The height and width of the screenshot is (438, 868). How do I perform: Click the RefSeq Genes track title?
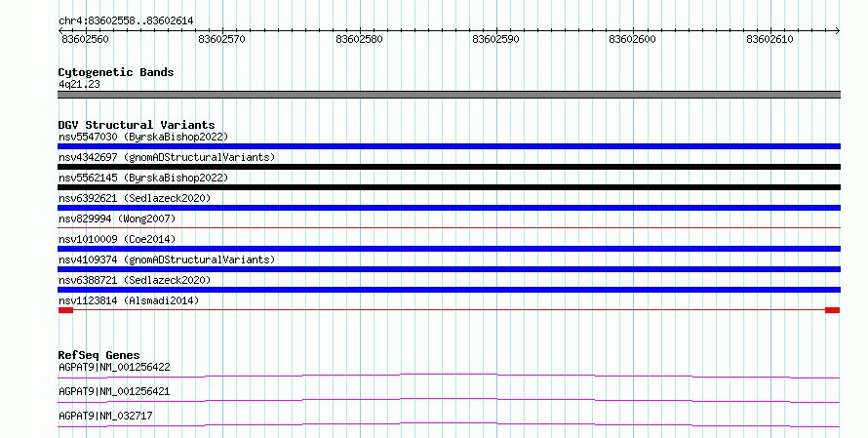[x=99, y=355]
